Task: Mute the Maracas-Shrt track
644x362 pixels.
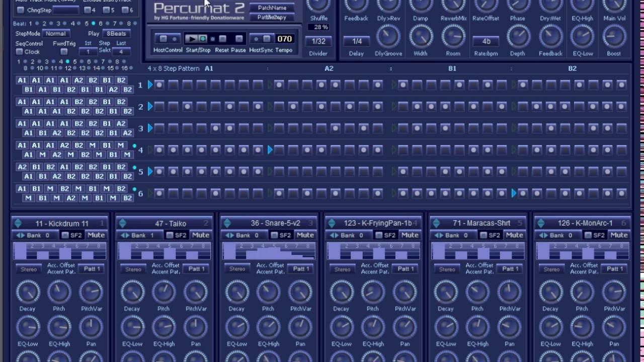Action: pos(515,235)
